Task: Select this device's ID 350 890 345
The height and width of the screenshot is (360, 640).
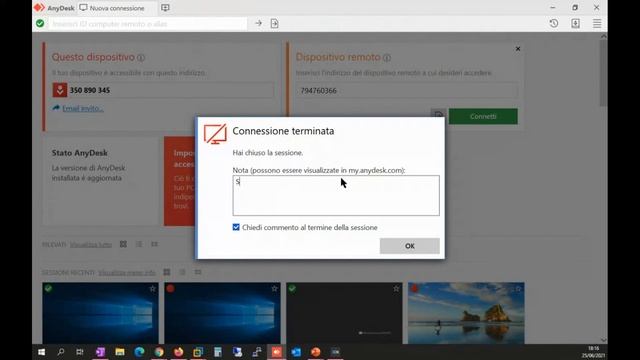Action: pos(90,90)
